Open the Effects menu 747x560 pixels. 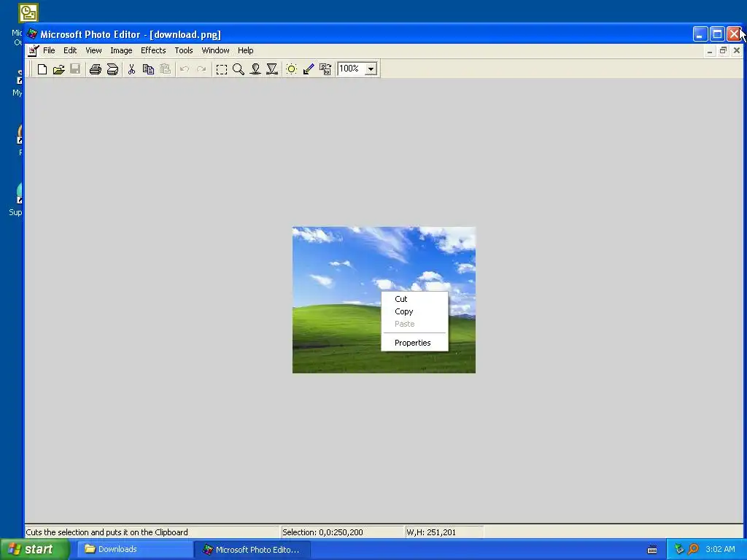coord(153,50)
